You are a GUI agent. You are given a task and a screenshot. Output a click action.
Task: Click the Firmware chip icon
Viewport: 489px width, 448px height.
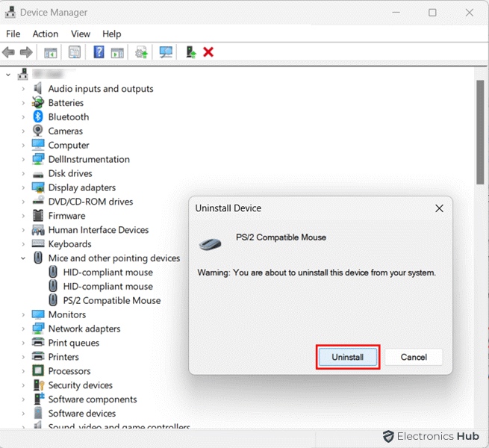[38, 216]
